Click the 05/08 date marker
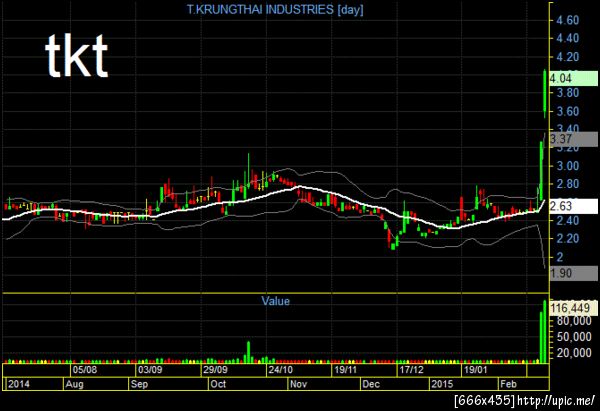The image size is (600, 411). click(85, 370)
